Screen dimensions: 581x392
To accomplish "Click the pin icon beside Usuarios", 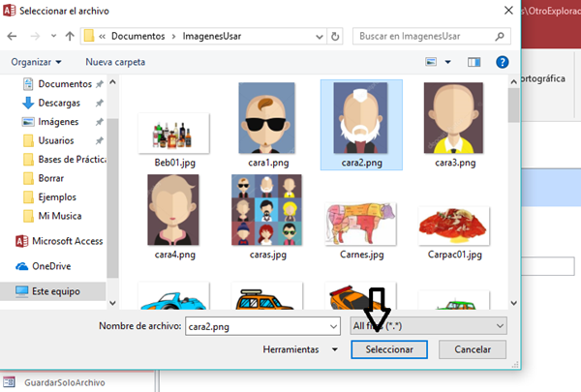I will pos(100,140).
